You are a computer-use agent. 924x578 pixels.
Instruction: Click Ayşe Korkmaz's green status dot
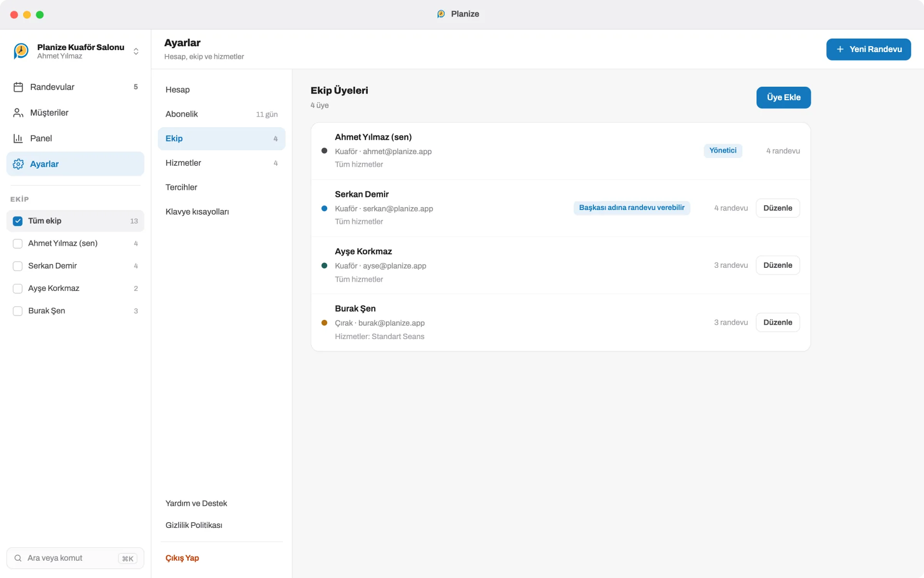pyautogui.click(x=324, y=265)
